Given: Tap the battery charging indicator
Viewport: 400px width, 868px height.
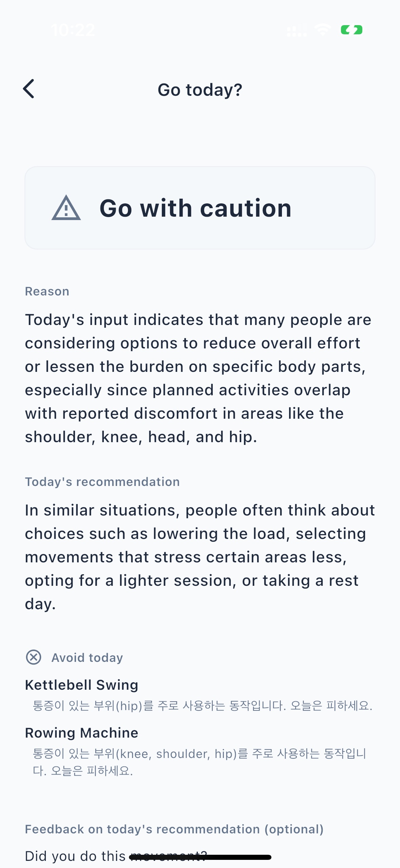Looking at the screenshot, I should click(x=351, y=30).
